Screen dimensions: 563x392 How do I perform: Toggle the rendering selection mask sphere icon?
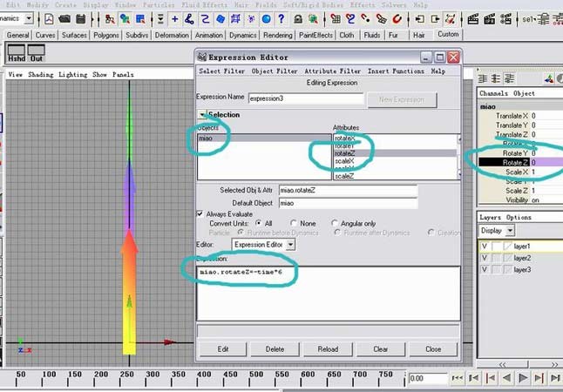tap(267, 18)
